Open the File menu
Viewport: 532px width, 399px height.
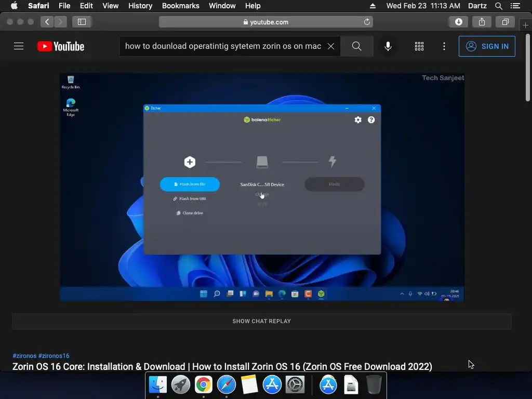coord(64,6)
